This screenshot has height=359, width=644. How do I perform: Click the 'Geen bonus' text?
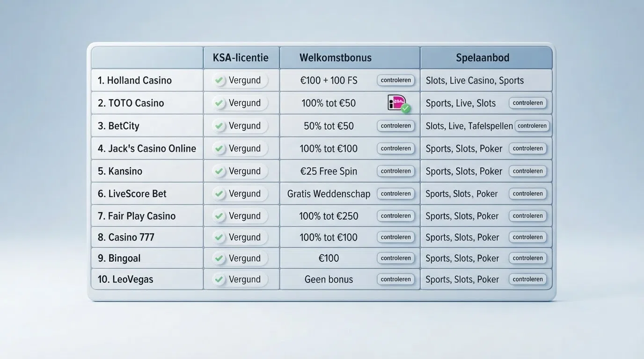[329, 280]
